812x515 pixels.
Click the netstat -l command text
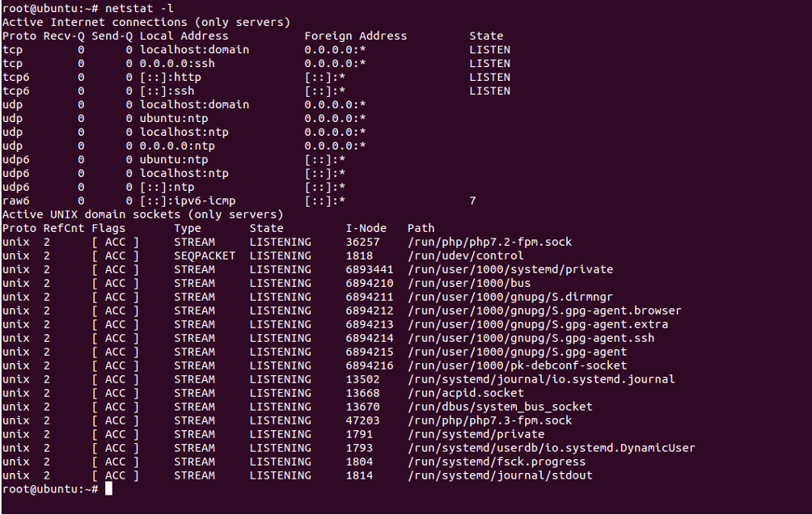coord(139,8)
